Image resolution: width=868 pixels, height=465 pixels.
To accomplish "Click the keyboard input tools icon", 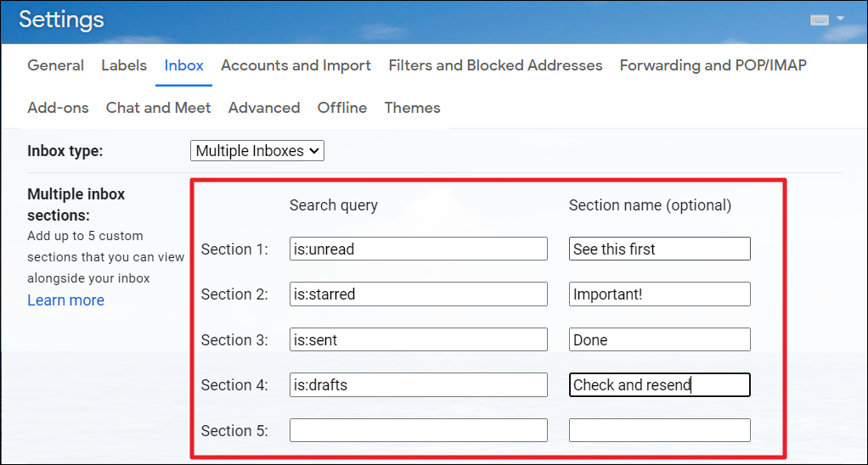I will click(x=820, y=20).
